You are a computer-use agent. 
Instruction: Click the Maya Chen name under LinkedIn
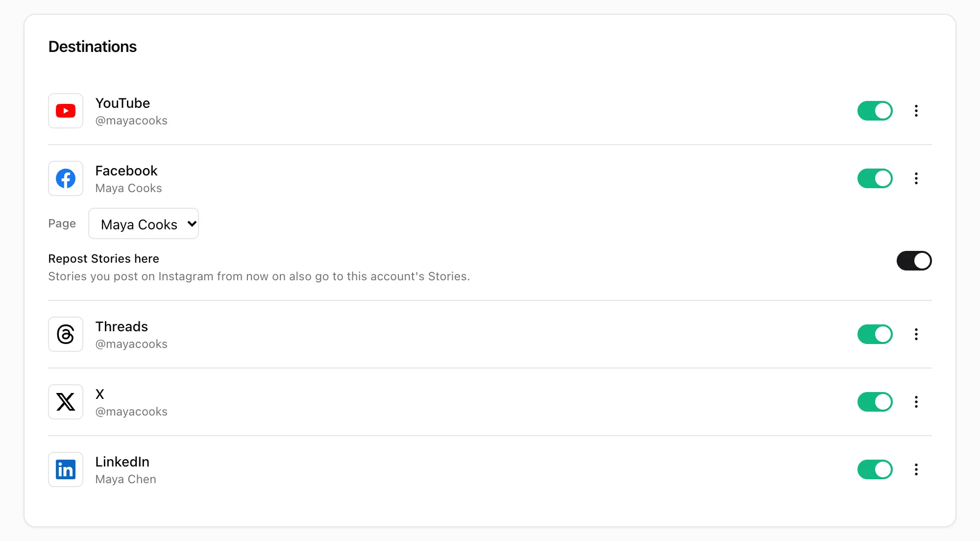(126, 479)
